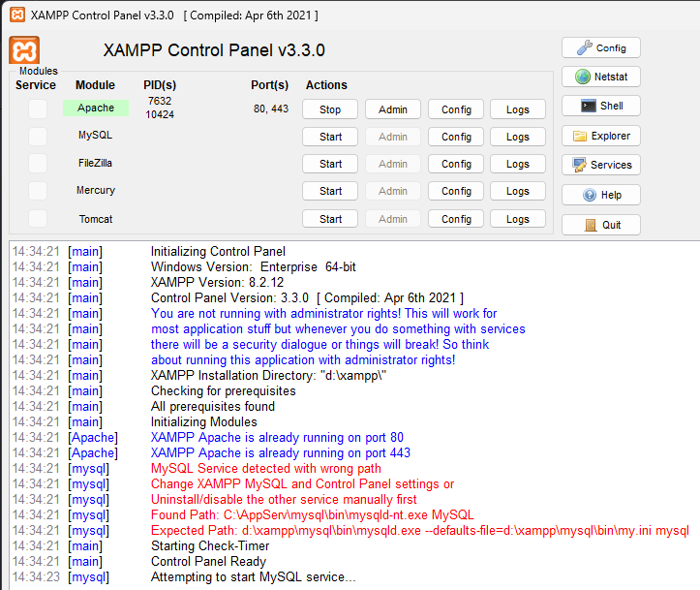
Task: Open Explorer with the folder icon
Action: pos(601,136)
